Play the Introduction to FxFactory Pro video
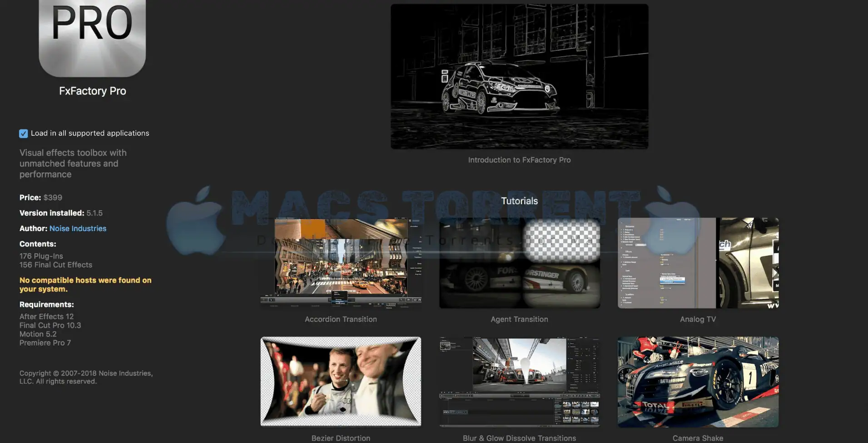This screenshot has height=443, width=868. coord(520,77)
